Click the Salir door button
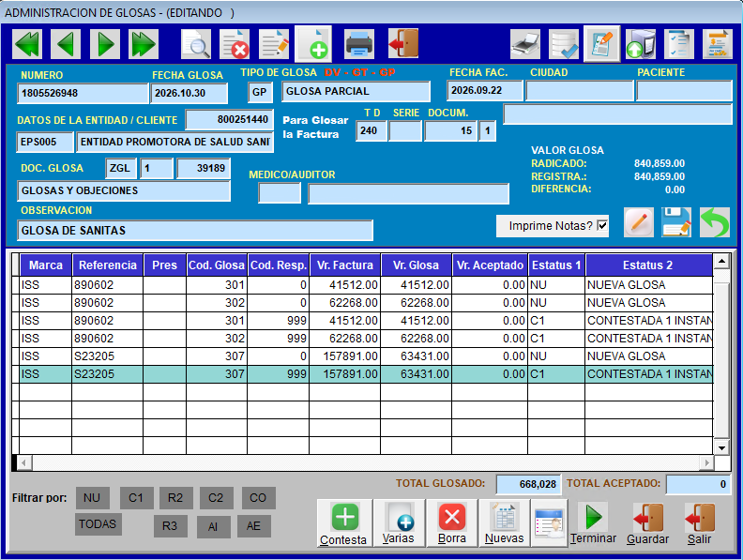The height and width of the screenshot is (560, 743). coord(700,523)
